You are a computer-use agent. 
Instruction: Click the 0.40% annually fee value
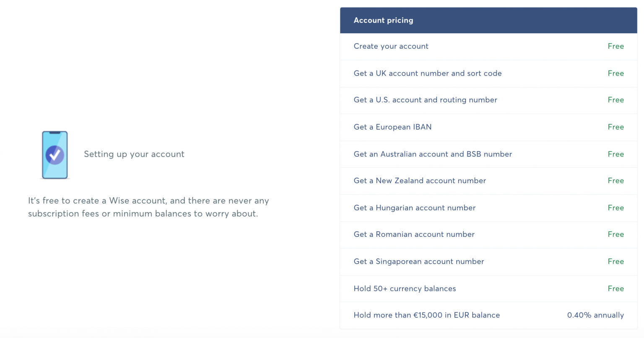(595, 315)
